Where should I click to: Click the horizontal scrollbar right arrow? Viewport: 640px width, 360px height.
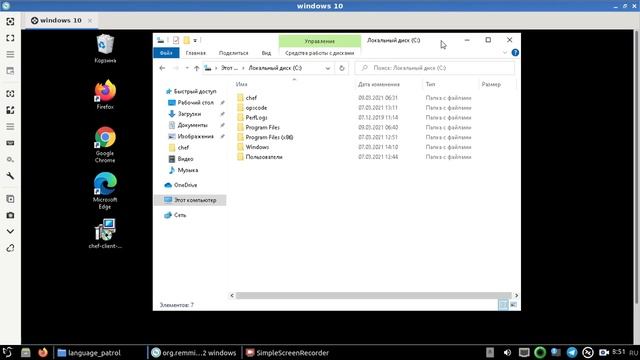pos(516,296)
